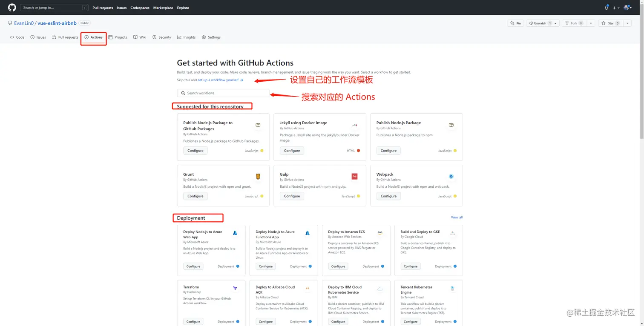Open Marketplace in top navigation
This screenshot has width=644, height=326.
coord(163,8)
